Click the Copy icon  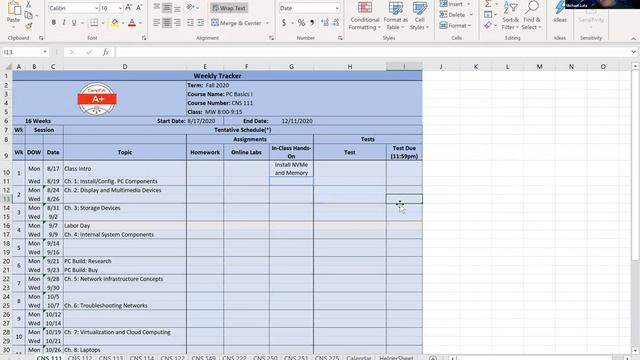point(29,16)
